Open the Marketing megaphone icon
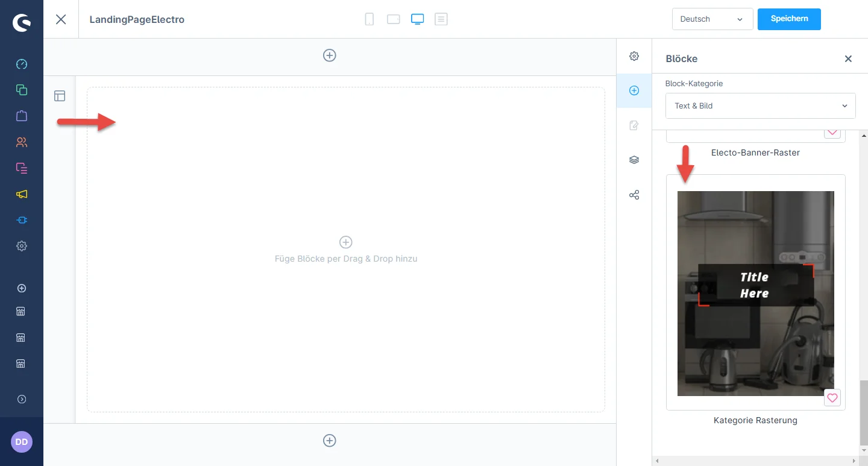Screen dimensions: 868x466 click(x=22, y=194)
